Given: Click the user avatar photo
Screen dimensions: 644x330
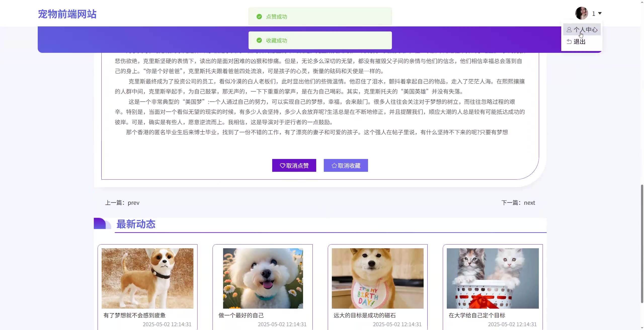Looking at the screenshot, I should (581, 13).
